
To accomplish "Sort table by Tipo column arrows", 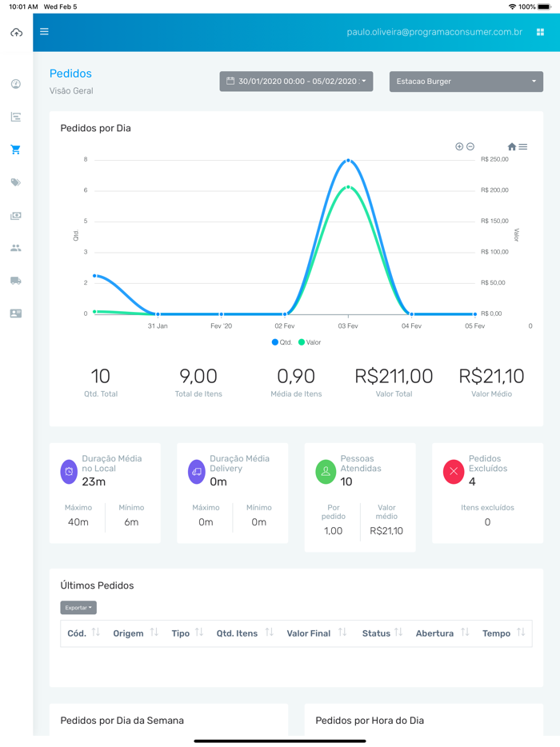I will pyautogui.click(x=199, y=632).
